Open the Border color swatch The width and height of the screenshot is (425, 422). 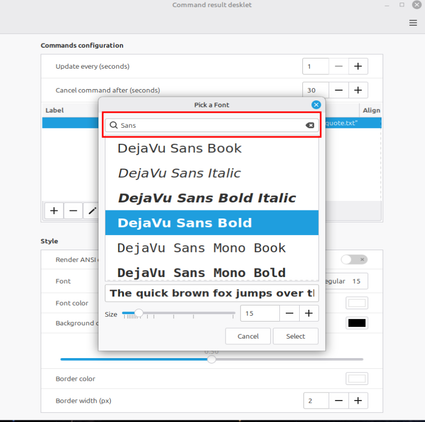(x=357, y=379)
